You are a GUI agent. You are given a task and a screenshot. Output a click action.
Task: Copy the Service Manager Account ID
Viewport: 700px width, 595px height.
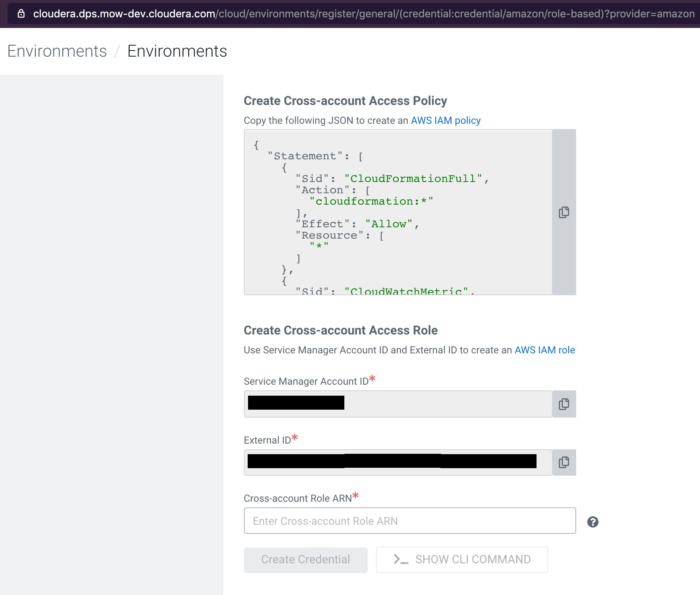pos(564,404)
